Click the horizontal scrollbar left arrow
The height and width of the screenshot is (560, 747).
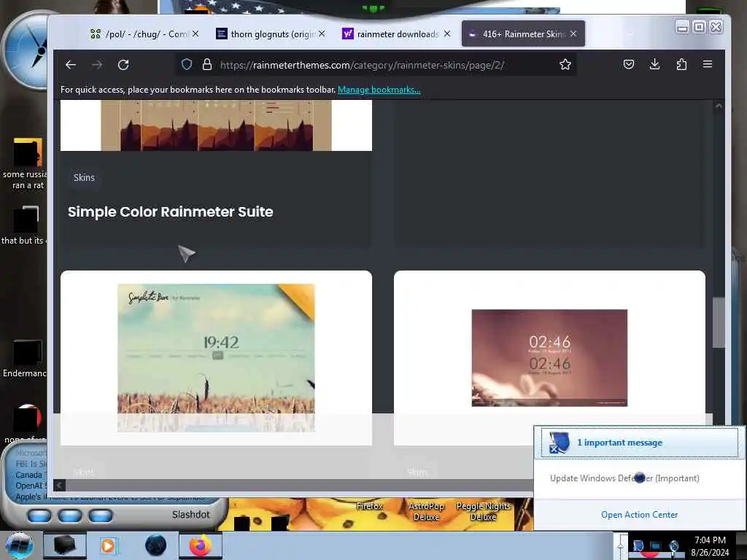coord(59,485)
